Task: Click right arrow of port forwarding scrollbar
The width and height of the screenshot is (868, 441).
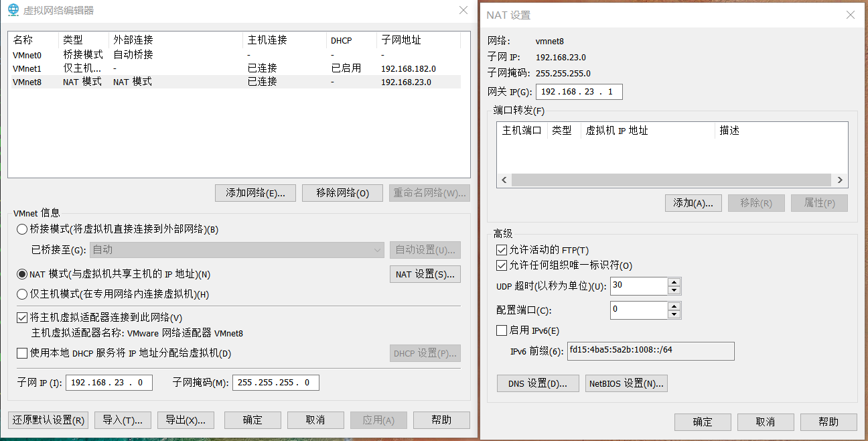Action: click(x=840, y=180)
